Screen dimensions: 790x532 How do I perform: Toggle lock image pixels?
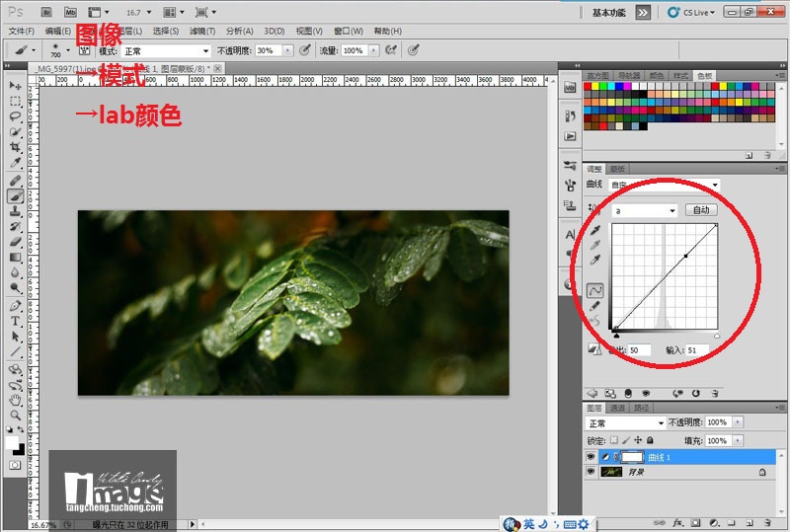[x=626, y=440]
